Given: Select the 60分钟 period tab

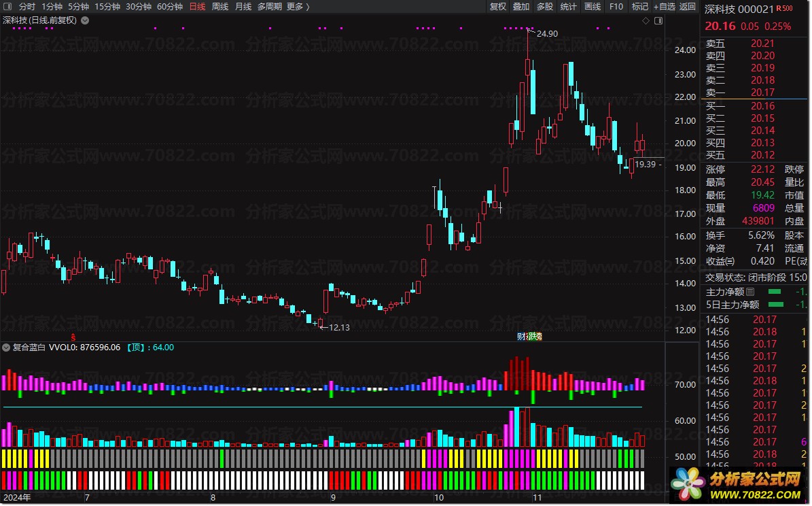Looking at the screenshot, I should pyautogui.click(x=170, y=7).
